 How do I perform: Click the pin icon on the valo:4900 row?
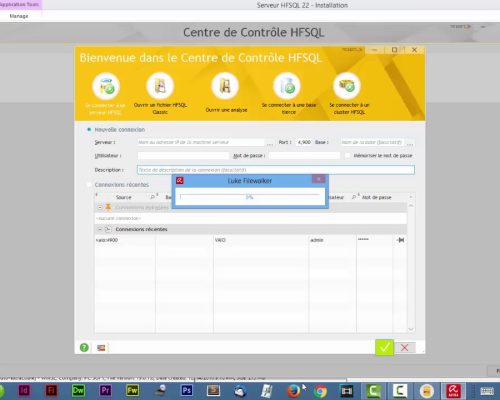[400, 240]
